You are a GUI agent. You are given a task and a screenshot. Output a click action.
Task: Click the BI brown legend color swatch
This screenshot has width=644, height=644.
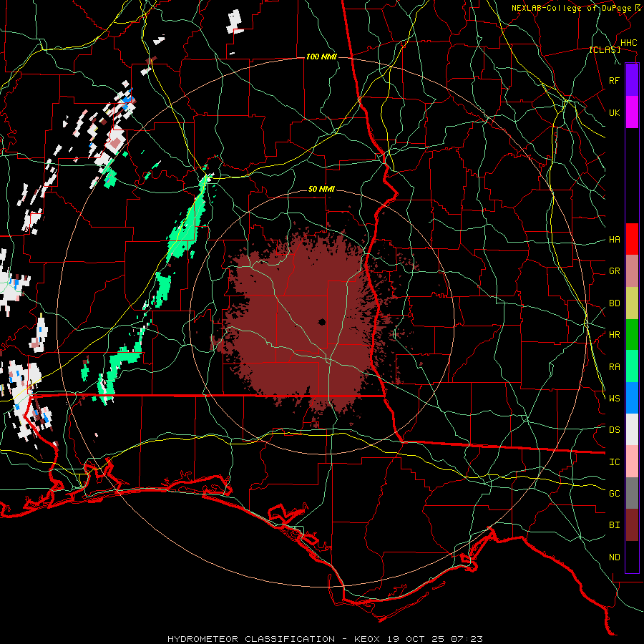pyautogui.click(x=632, y=525)
